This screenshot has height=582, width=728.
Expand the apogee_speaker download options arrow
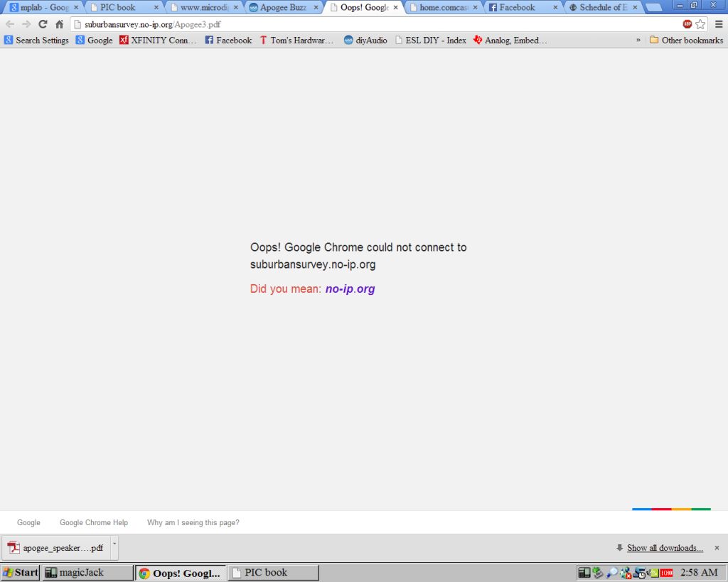click(114, 548)
